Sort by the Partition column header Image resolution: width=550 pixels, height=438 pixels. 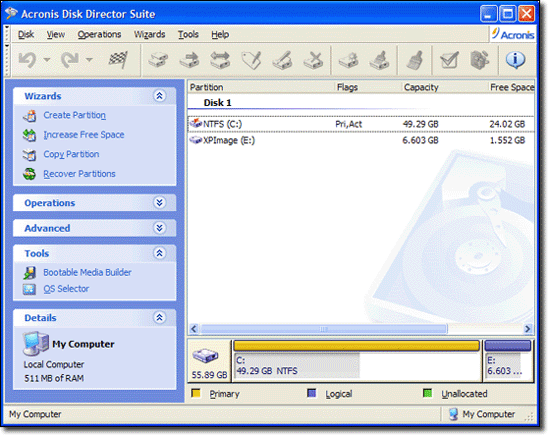[261, 87]
